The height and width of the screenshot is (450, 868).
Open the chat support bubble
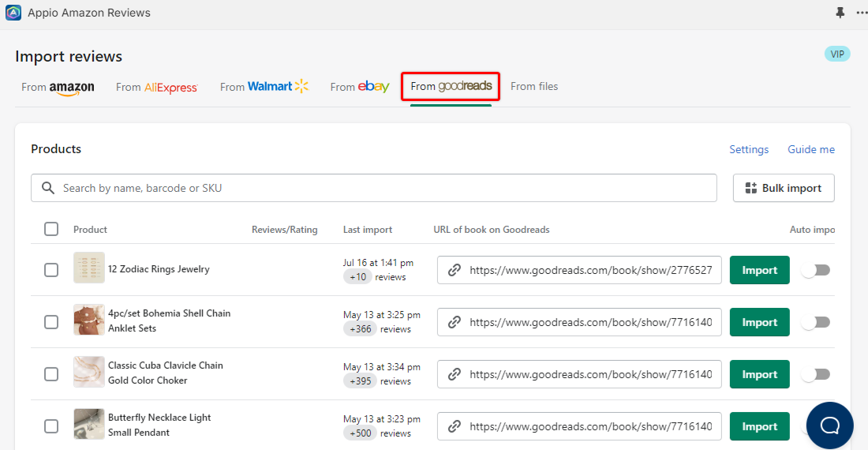pyautogui.click(x=830, y=425)
